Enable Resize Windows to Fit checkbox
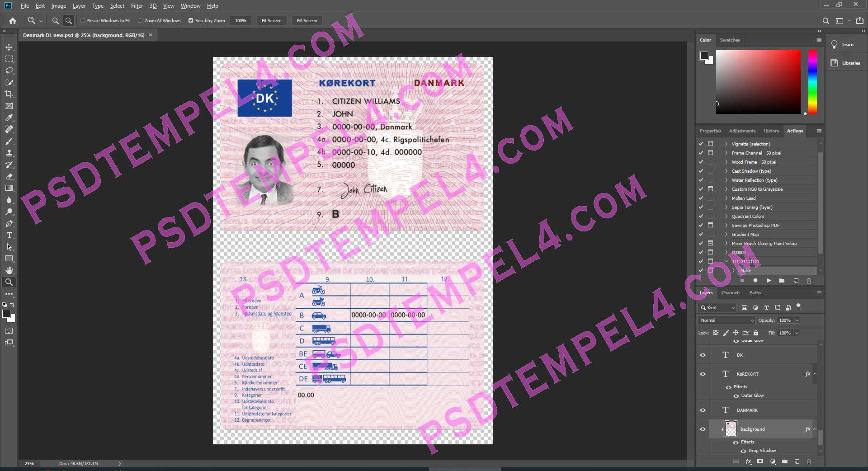Screen dimensions: 868x471 coord(83,21)
